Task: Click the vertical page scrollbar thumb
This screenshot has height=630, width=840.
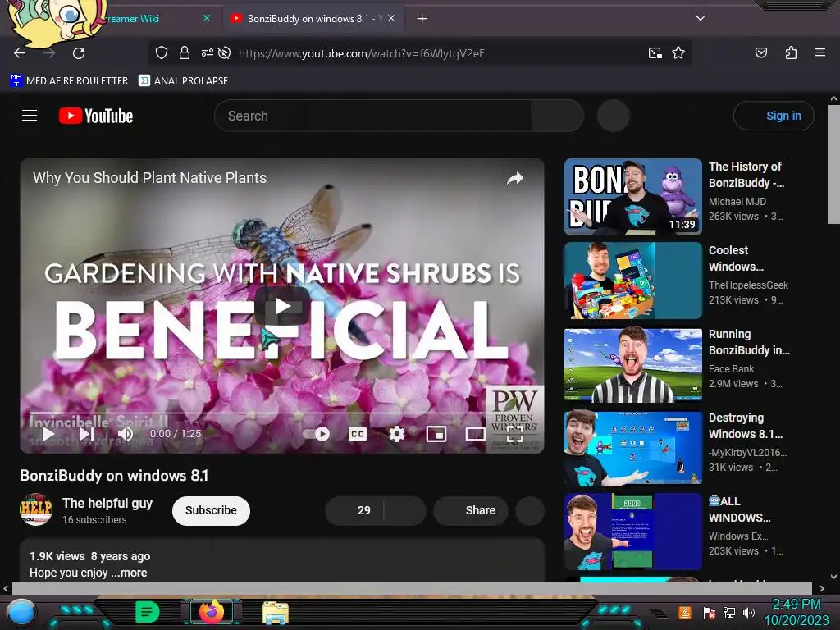Action: pyautogui.click(x=833, y=164)
